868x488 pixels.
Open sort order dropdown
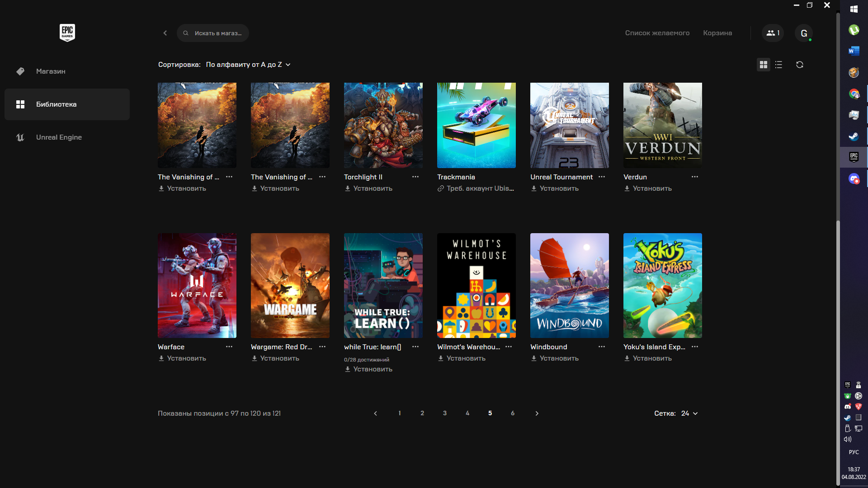pos(248,65)
